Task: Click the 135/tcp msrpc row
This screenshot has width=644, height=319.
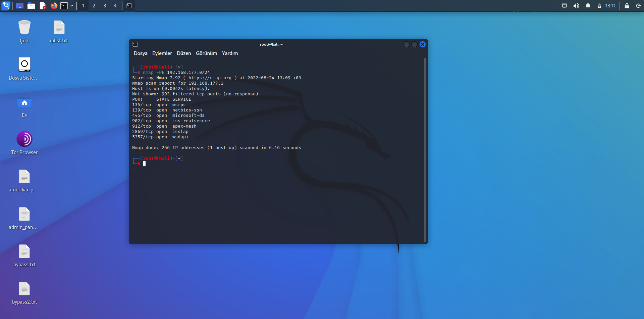Action: point(159,105)
